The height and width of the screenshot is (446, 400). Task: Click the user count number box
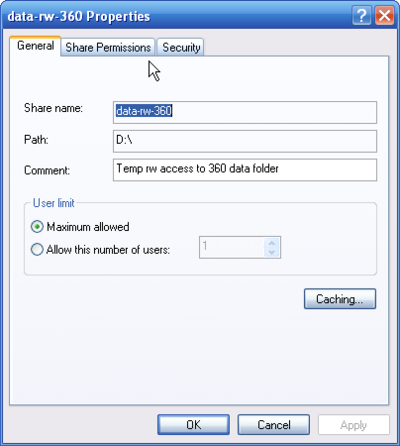(x=232, y=247)
